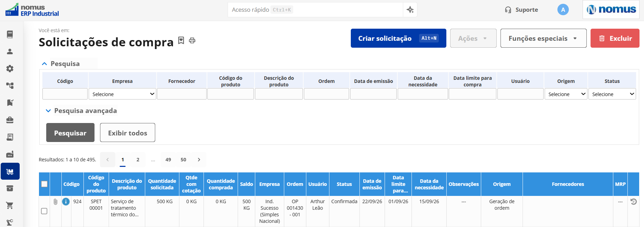This screenshot has width=644, height=227.
Task: Open the Status Selecione dropdown
Action: pyautogui.click(x=612, y=94)
